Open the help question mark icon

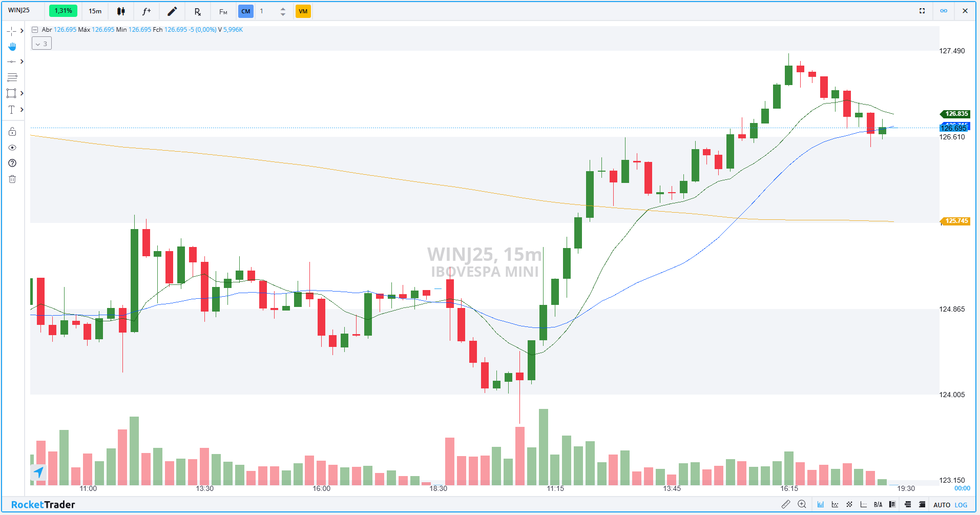tap(12, 163)
